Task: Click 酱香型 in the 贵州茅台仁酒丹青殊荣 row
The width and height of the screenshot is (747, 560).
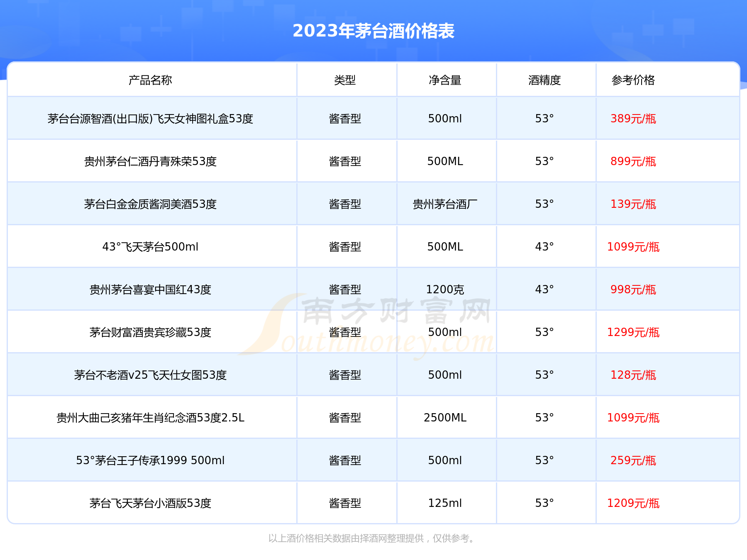Action: pos(345,162)
